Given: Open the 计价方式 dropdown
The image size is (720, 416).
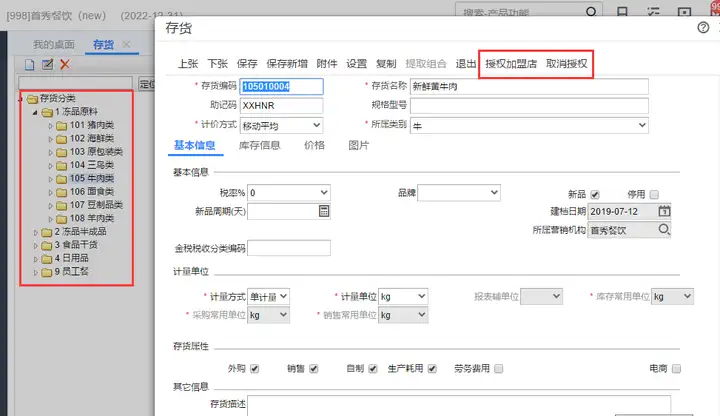Looking at the screenshot, I should pos(281,125).
